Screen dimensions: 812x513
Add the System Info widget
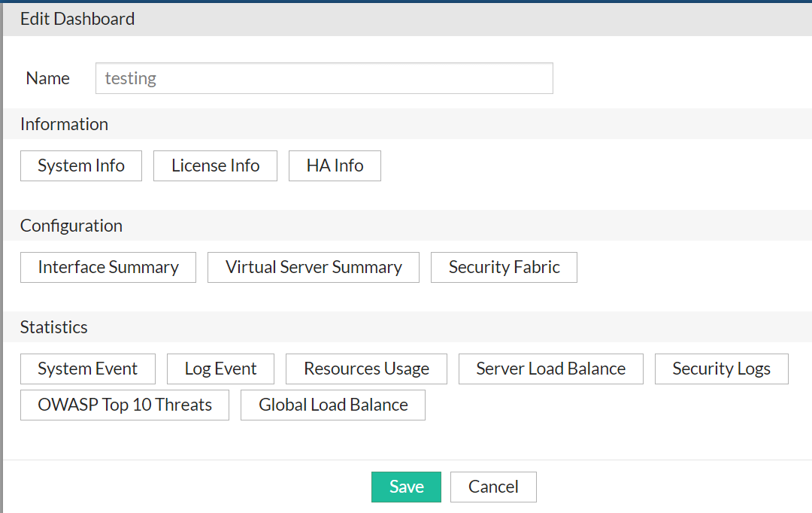click(80, 165)
